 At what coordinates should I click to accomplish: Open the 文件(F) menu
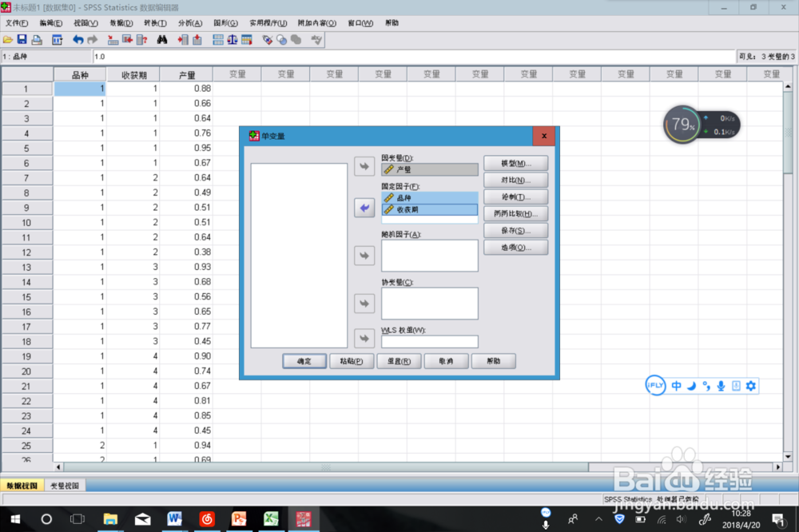point(17,23)
